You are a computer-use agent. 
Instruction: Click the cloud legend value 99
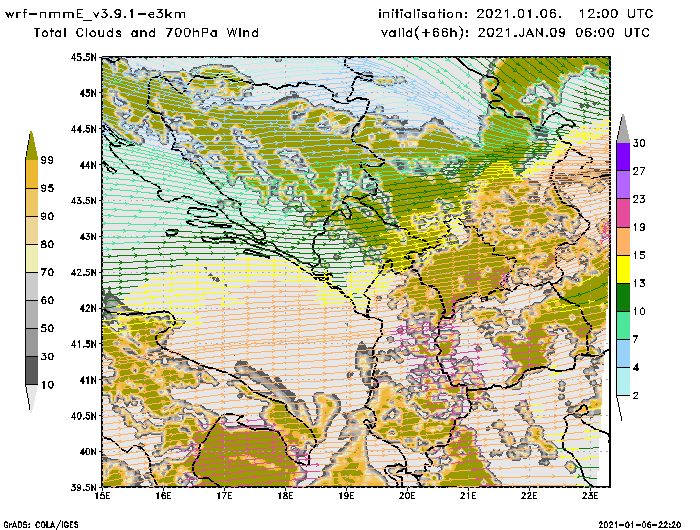click(x=47, y=160)
